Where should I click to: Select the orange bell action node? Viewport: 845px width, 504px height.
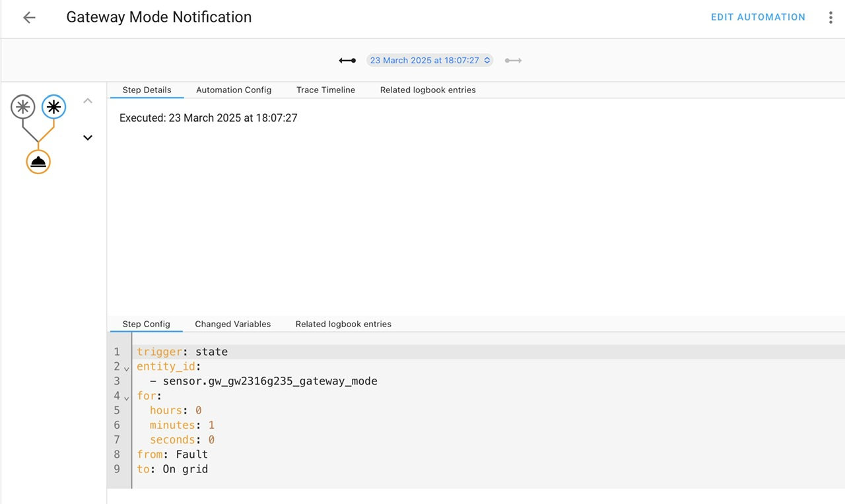[38, 162]
